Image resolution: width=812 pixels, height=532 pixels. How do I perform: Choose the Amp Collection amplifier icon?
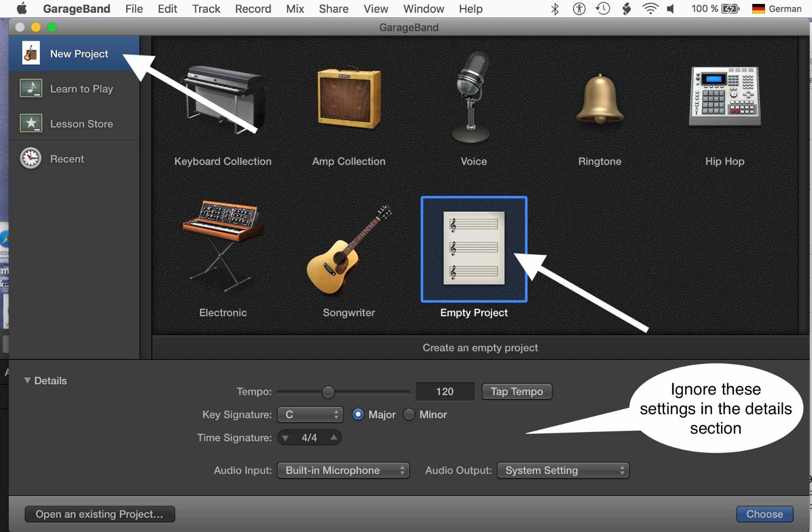coord(349,99)
